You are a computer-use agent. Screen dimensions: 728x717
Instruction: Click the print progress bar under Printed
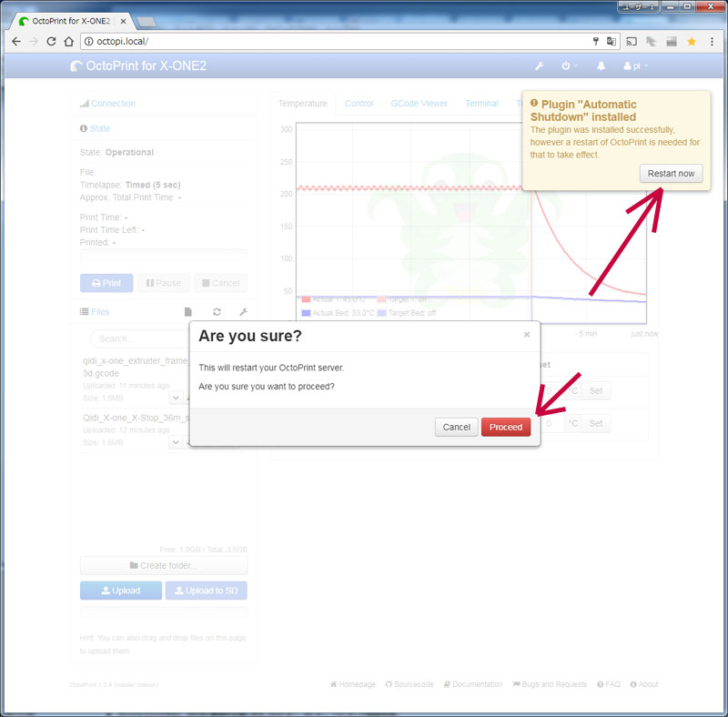pos(164,256)
